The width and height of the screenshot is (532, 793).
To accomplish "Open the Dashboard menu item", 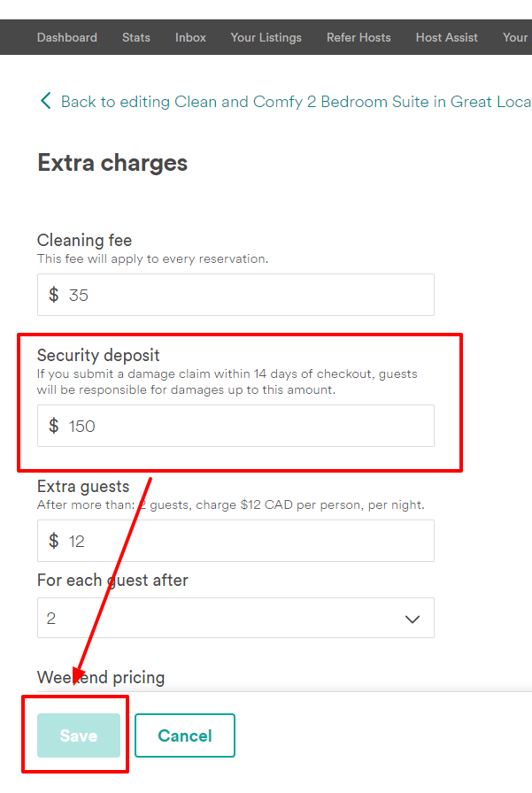I will click(67, 37).
